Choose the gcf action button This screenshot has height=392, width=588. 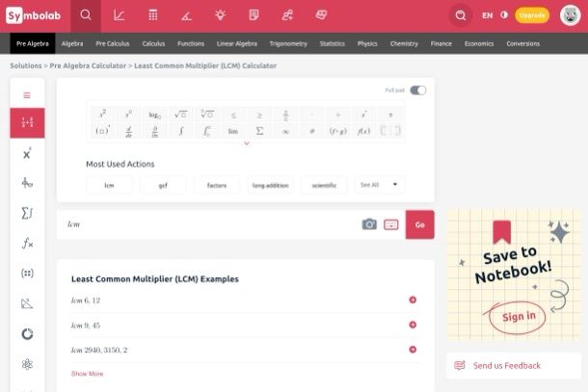click(x=163, y=185)
